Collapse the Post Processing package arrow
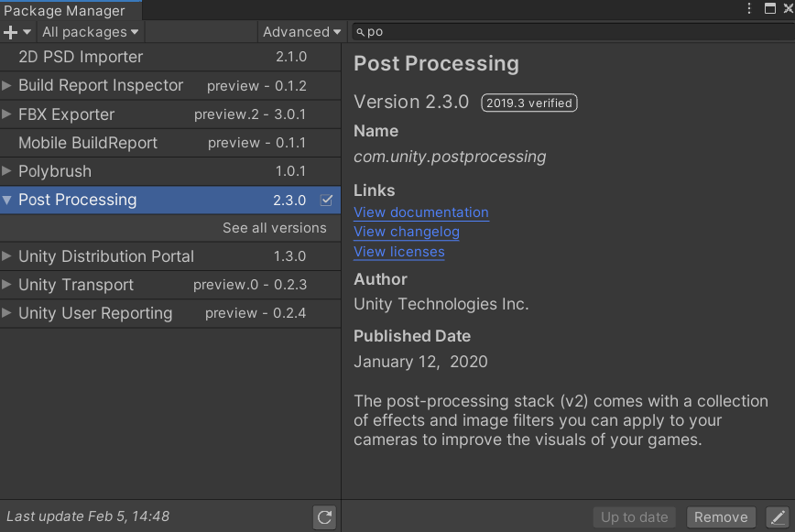 click(7, 200)
